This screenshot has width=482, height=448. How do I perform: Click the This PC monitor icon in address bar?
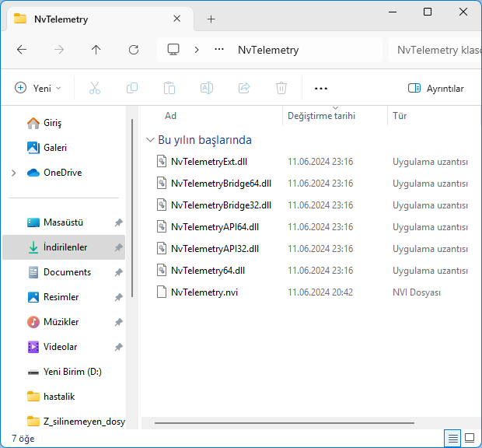coord(173,50)
